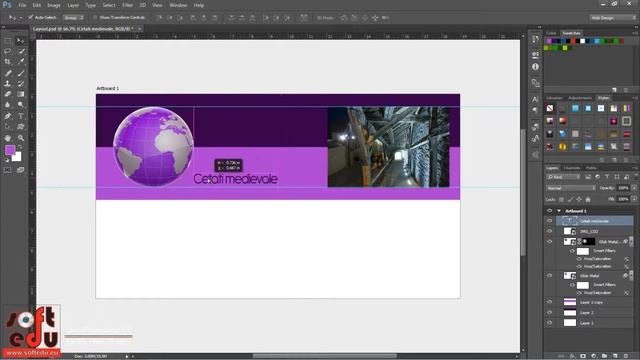Click the Opacity value field
This screenshot has width=640, height=360.
pos(623,188)
